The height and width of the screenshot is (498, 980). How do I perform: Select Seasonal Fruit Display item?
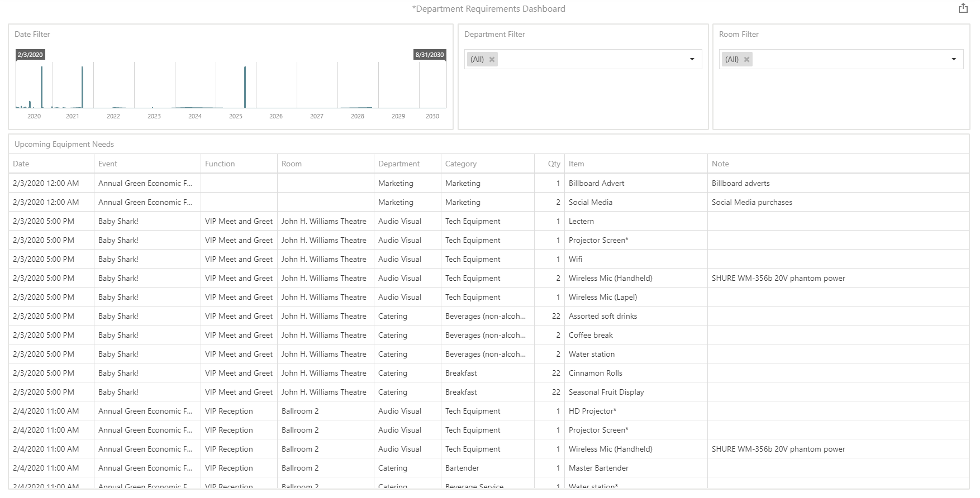coord(636,392)
